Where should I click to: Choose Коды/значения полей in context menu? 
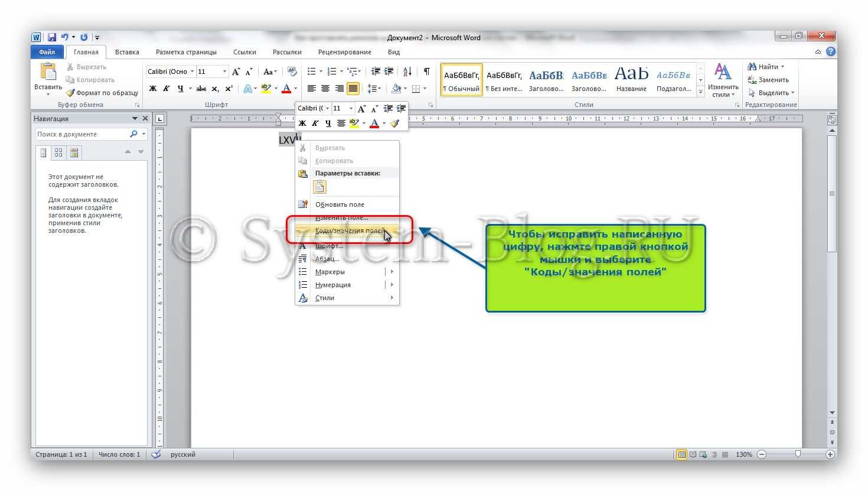[x=347, y=231]
